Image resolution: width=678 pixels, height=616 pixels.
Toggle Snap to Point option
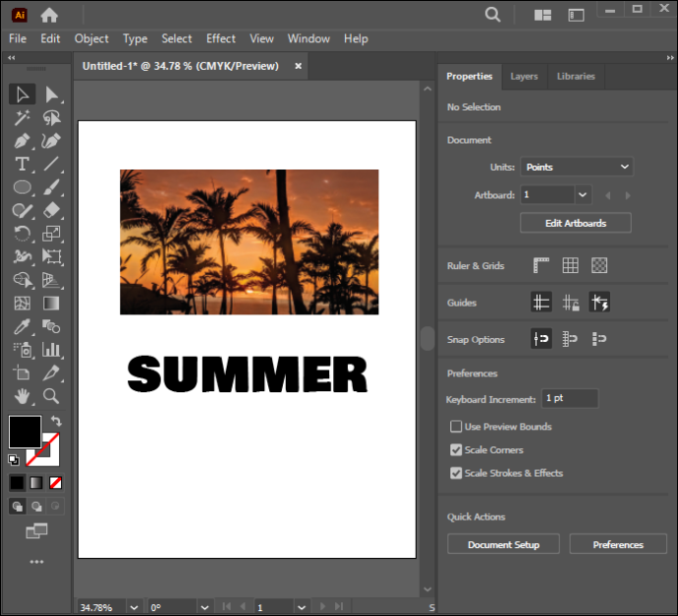(x=541, y=339)
